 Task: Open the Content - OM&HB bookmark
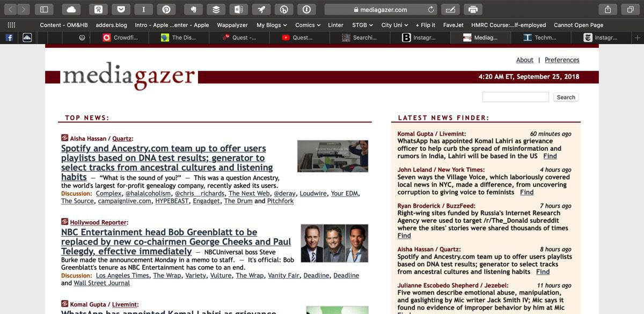click(x=64, y=25)
